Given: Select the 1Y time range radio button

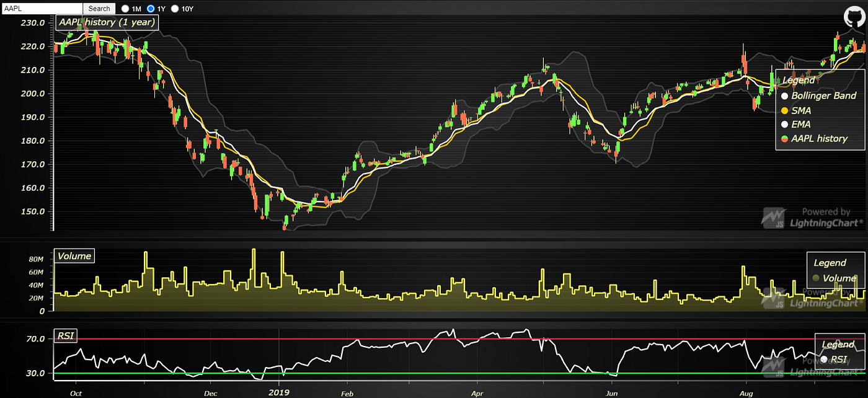Looking at the screenshot, I should coord(151,9).
